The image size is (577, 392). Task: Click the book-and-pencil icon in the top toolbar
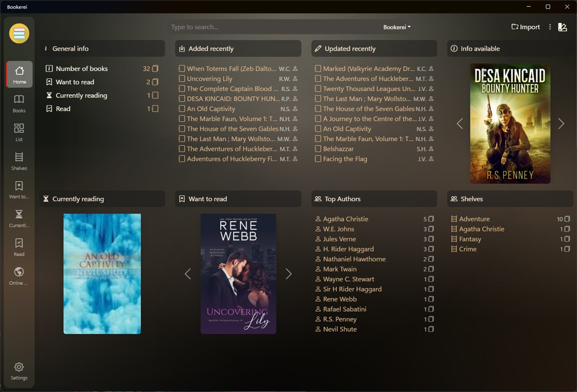coord(563,27)
